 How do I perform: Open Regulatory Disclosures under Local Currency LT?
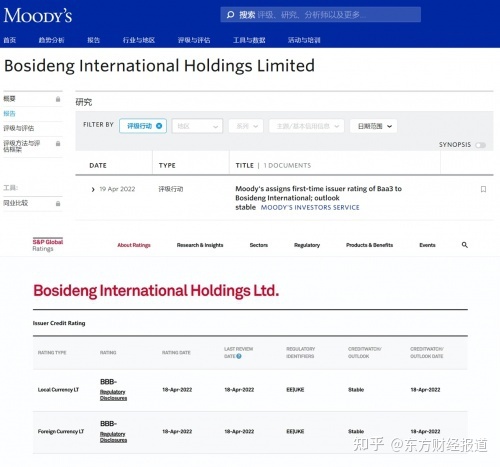(113, 395)
